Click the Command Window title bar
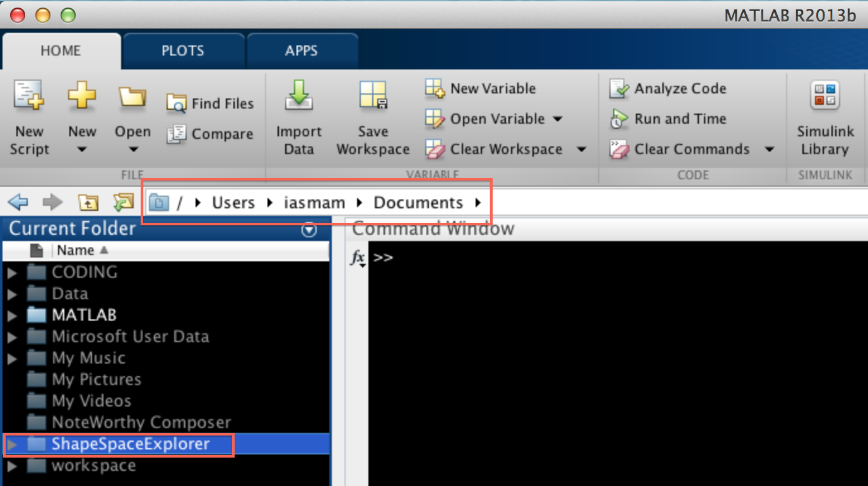Viewport: 868px width, 486px height. (607, 229)
